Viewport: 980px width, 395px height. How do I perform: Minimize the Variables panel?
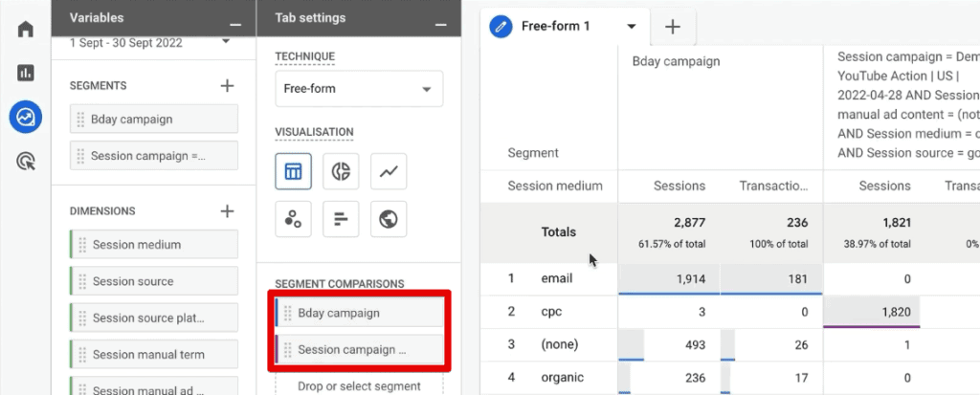click(x=235, y=24)
